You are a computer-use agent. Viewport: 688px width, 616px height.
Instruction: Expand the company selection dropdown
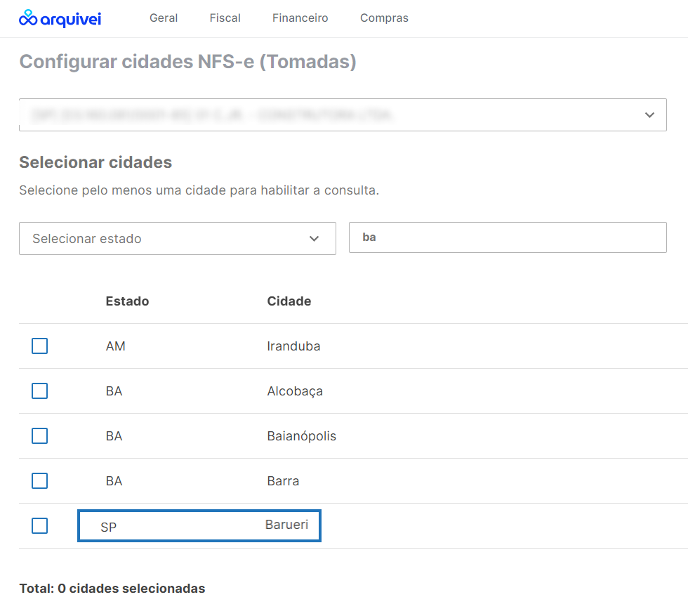pos(343,114)
